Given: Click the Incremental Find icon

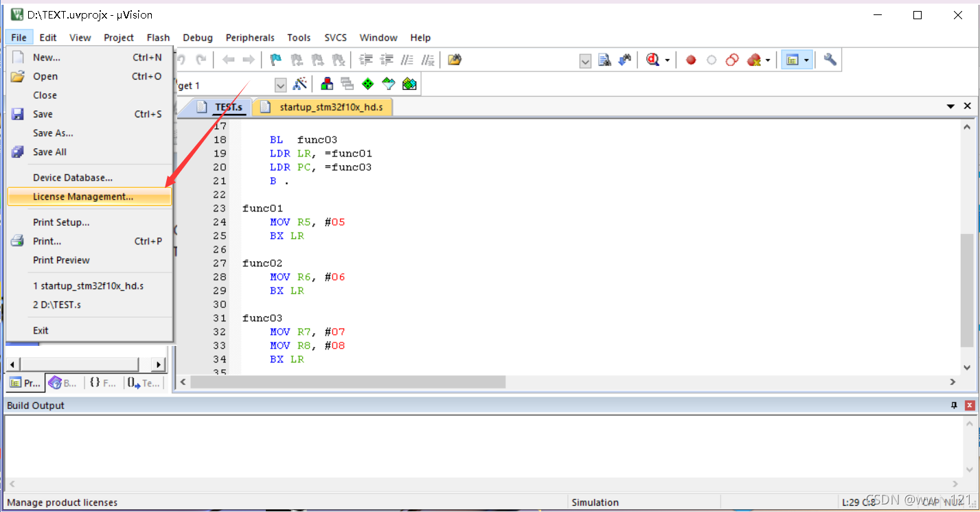Looking at the screenshot, I should pos(625,60).
